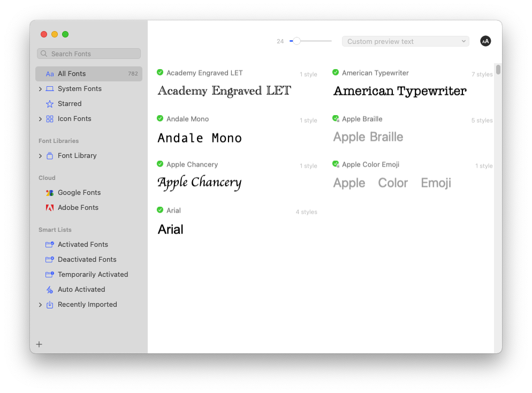The height and width of the screenshot is (393, 532).
Task: Select All Fonts in sidebar
Action: [x=89, y=74]
